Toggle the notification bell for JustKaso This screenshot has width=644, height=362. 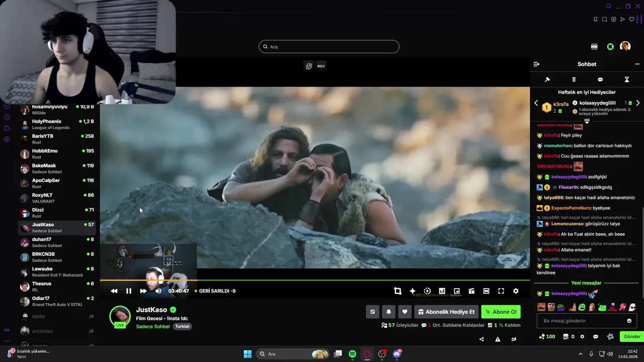[x=388, y=312]
